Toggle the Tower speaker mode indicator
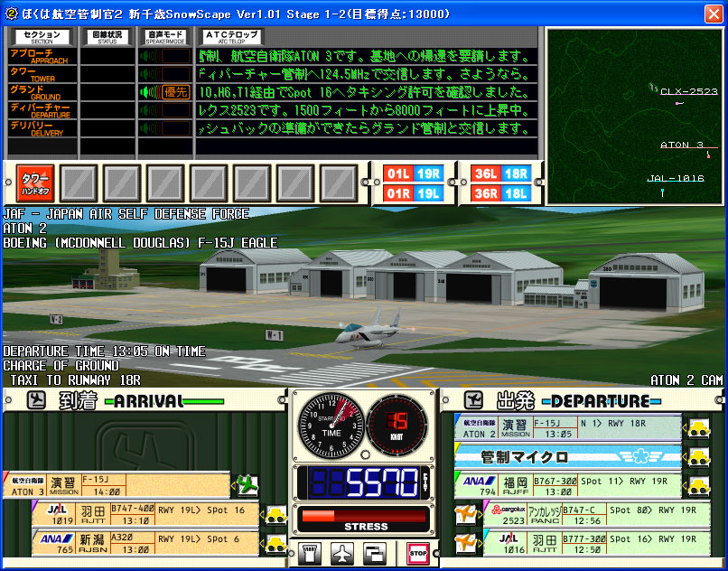 coord(165,74)
